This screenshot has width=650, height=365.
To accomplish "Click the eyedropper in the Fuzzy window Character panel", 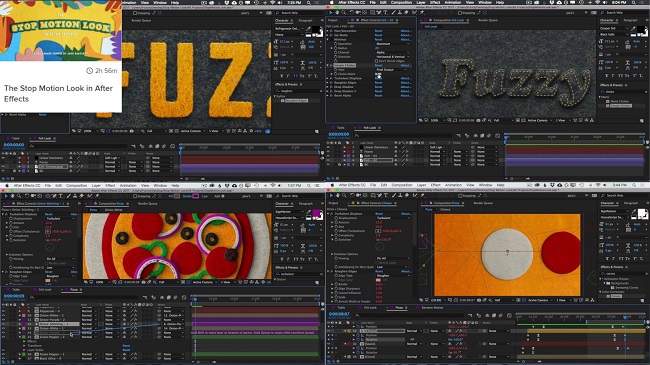I will (x=633, y=29).
